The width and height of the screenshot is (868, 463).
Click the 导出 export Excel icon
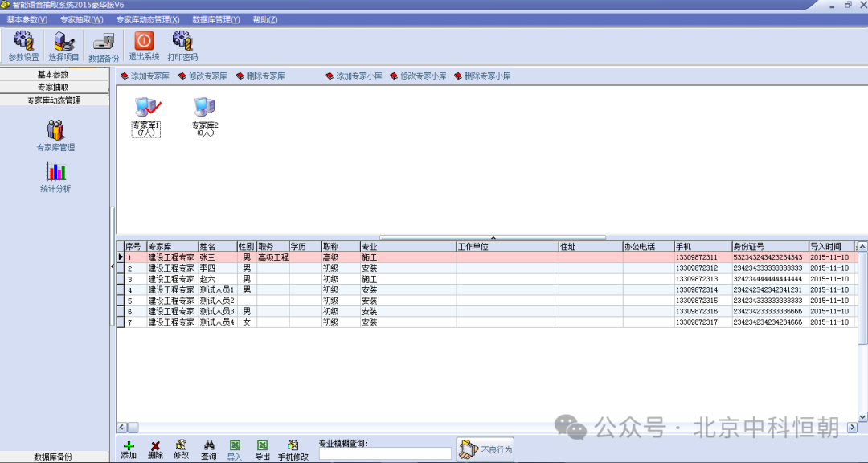pyautogui.click(x=262, y=450)
